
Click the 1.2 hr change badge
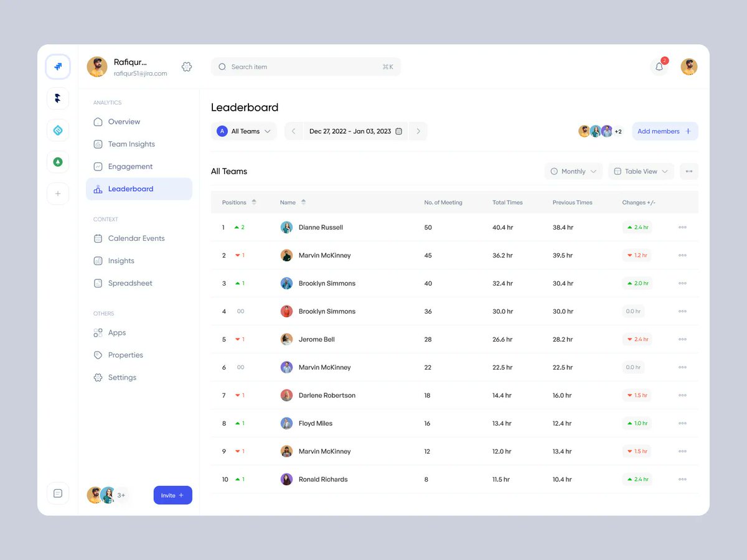[x=637, y=255]
